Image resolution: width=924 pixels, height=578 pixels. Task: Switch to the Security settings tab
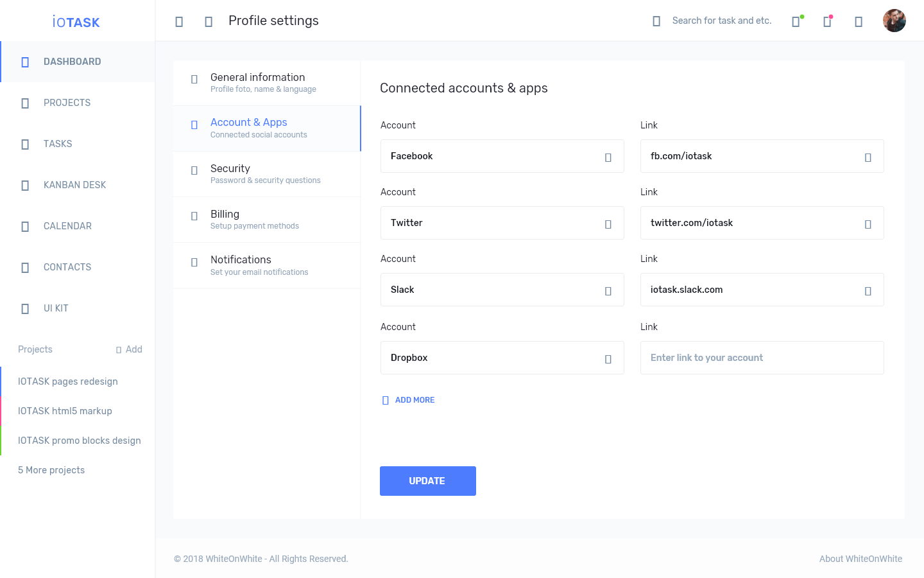click(x=266, y=174)
